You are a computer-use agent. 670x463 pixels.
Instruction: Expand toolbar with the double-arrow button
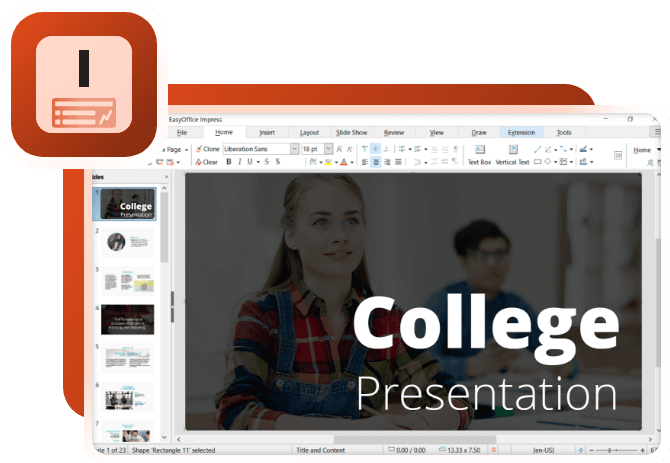pyautogui.click(x=618, y=155)
